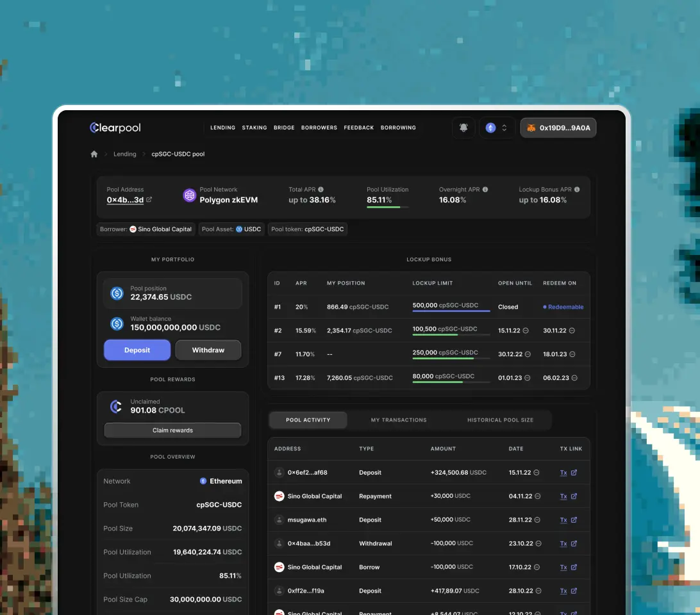Click the Wallet balance USDC coin icon
Screen dimensions: 700x615
(117, 324)
